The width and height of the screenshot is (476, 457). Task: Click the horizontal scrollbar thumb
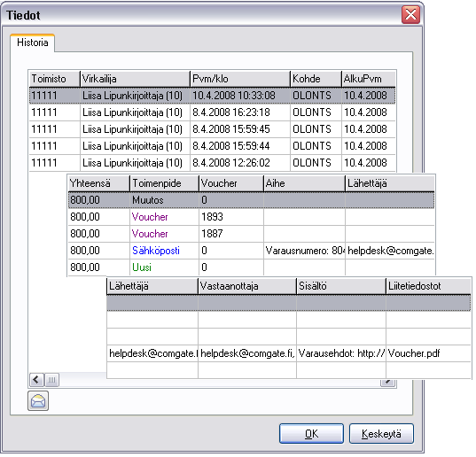(x=52, y=380)
